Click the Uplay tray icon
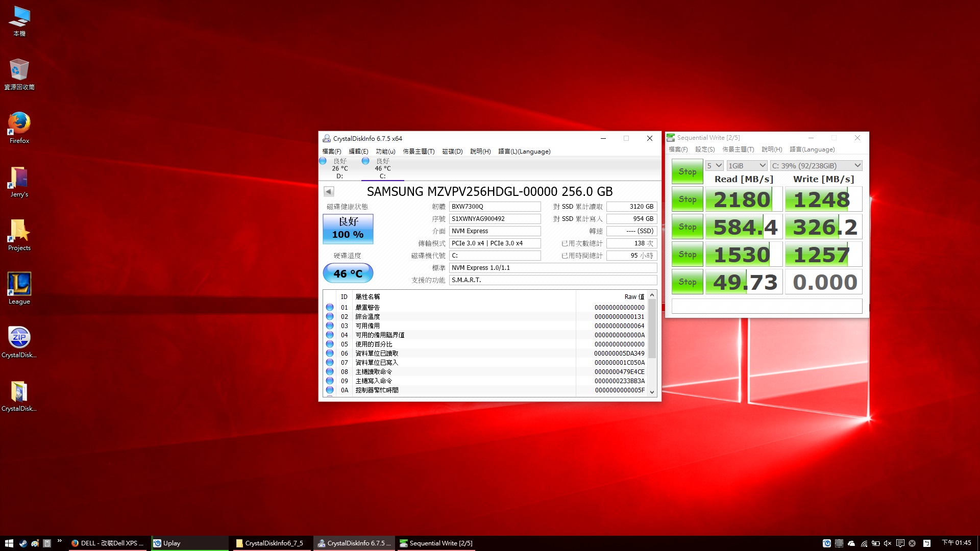 tap(827, 543)
